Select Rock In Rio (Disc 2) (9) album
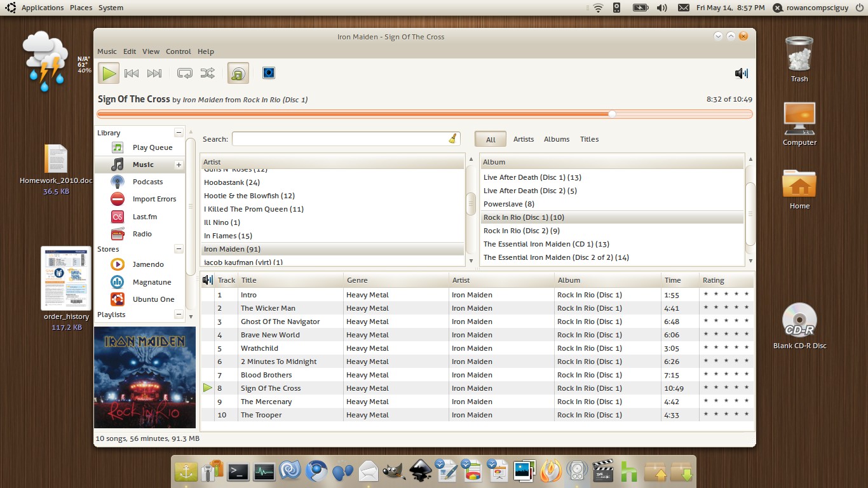 tap(611, 231)
